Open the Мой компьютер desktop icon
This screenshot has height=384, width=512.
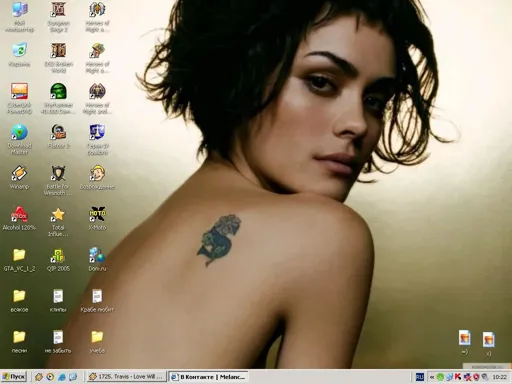(x=19, y=17)
